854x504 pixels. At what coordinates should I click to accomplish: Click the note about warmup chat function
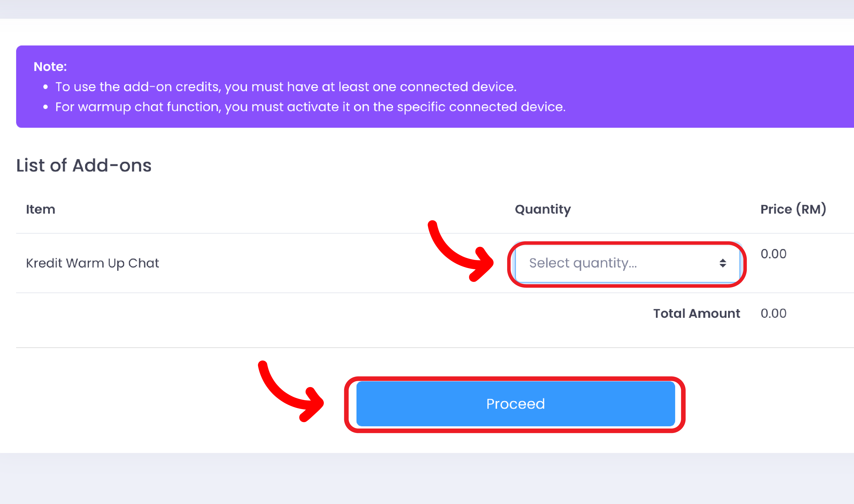[x=310, y=107]
